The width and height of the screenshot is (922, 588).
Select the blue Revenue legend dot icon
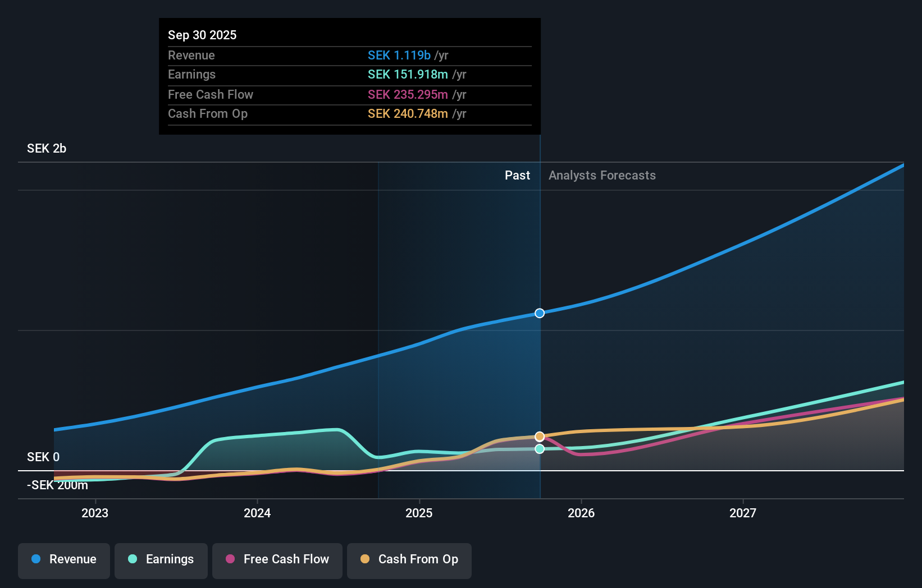coord(35,559)
